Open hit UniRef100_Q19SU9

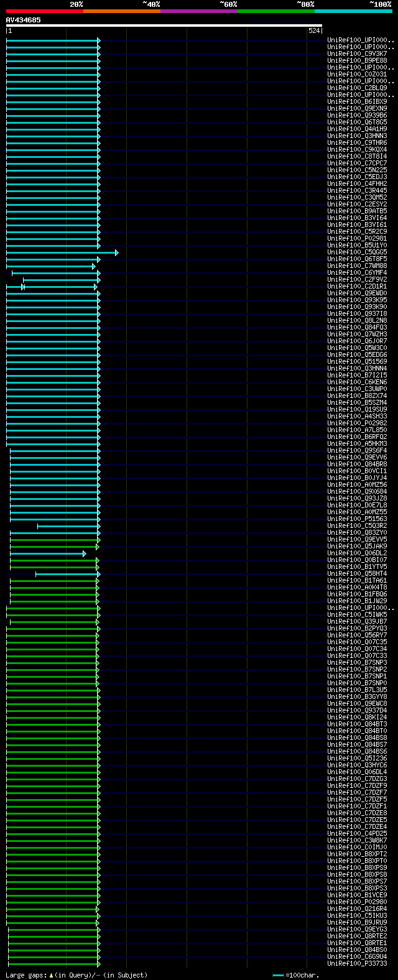pyautogui.click(x=358, y=410)
